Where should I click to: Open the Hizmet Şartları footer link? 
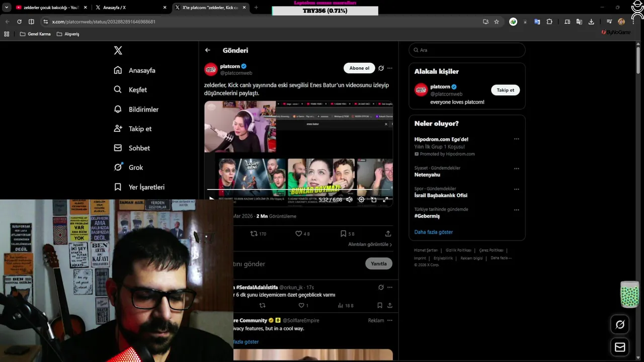pyautogui.click(x=426, y=250)
